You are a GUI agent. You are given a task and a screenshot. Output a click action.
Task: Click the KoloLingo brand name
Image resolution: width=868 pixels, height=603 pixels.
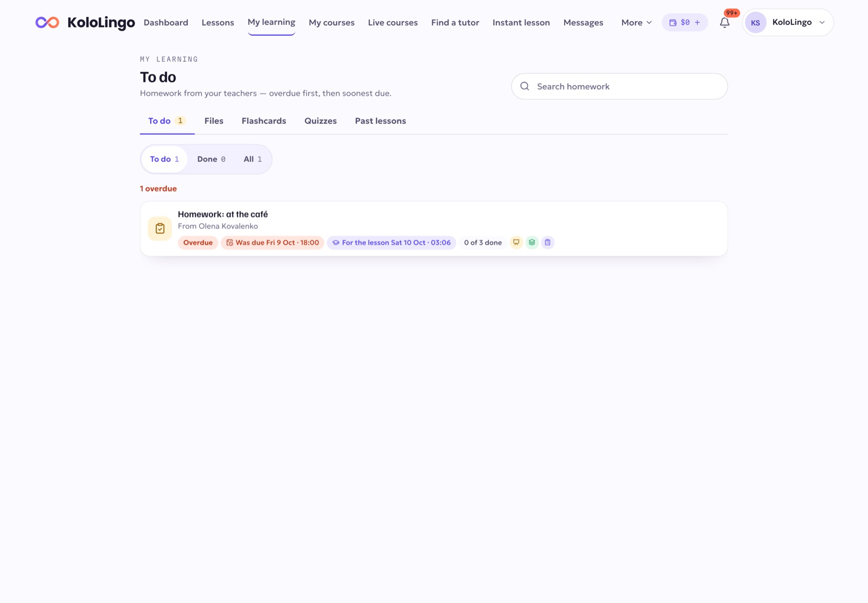pos(101,22)
